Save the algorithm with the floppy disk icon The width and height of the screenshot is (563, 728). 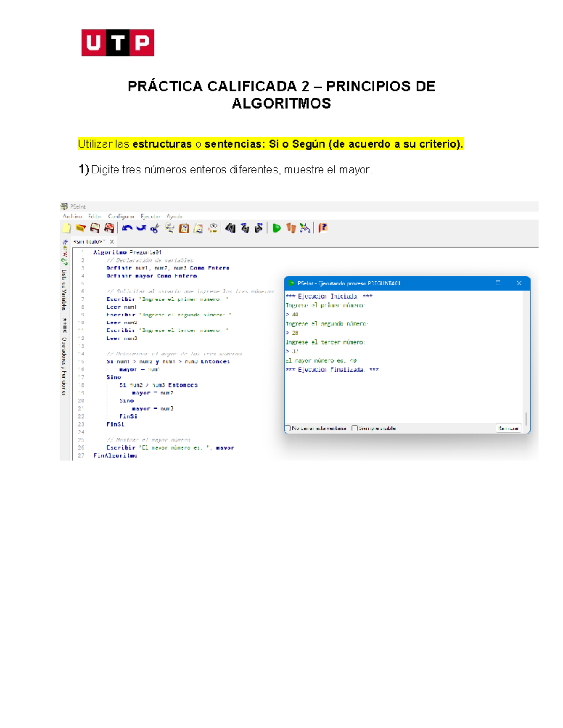click(x=95, y=228)
